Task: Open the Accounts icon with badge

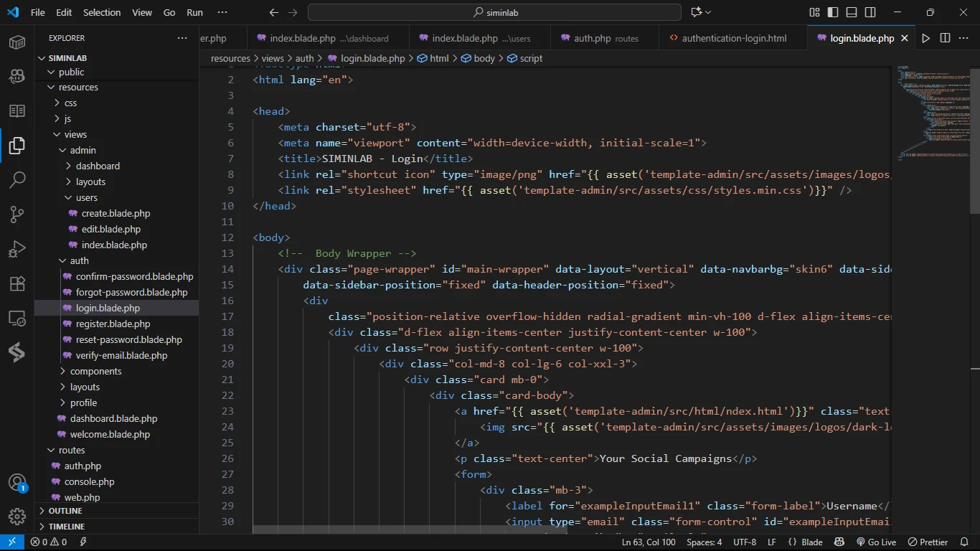Action: click(17, 483)
